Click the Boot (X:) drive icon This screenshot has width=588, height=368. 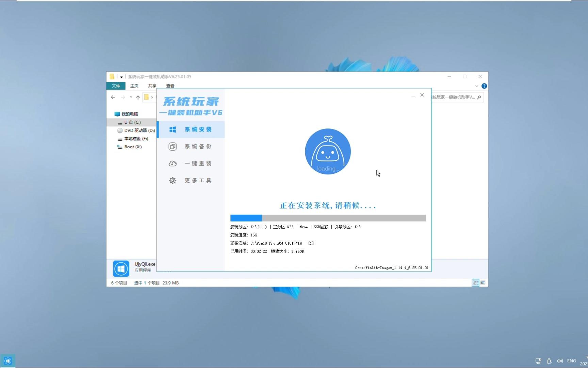coord(120,147)
